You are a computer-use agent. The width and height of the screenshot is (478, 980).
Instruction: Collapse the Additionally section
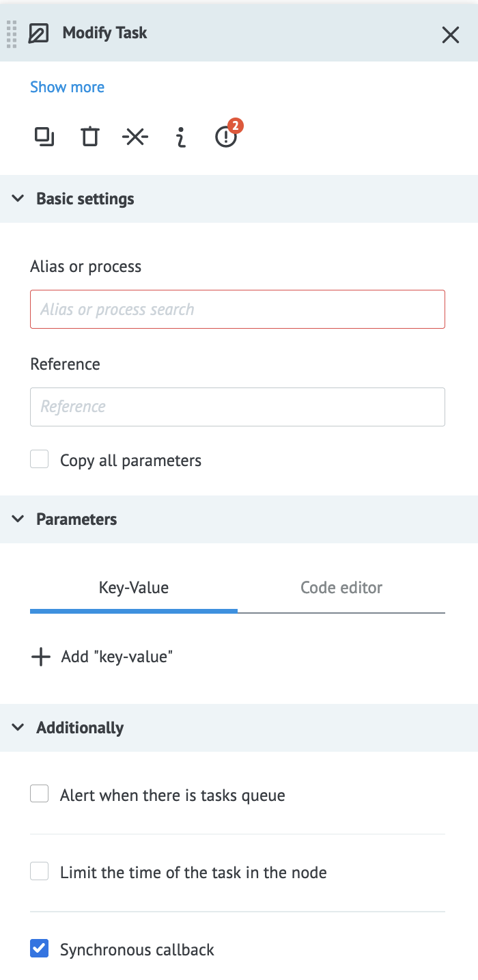(18, 727)
